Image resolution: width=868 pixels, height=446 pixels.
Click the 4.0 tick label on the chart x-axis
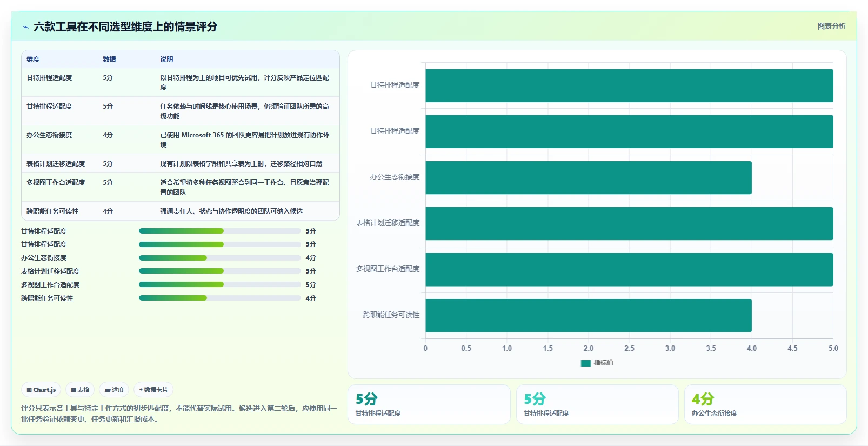tap(752, 349)
